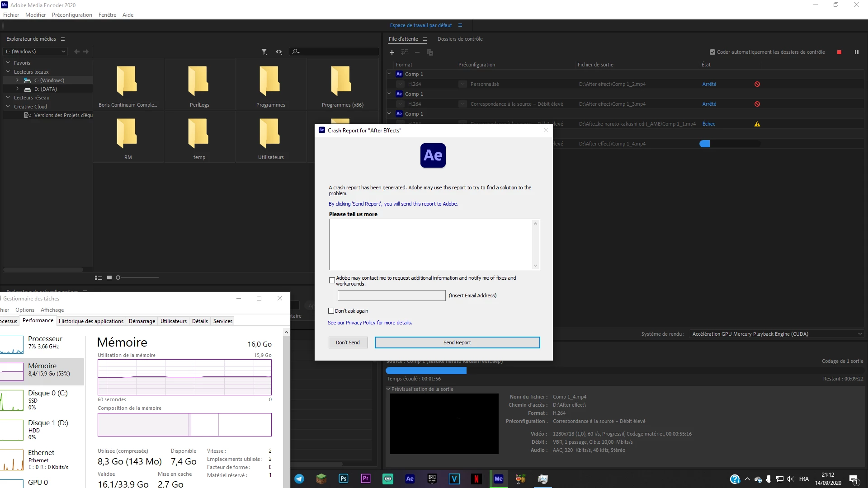Switch to the Dossiers de contrôle tab

pyautogui.click(x=460, y=39)
